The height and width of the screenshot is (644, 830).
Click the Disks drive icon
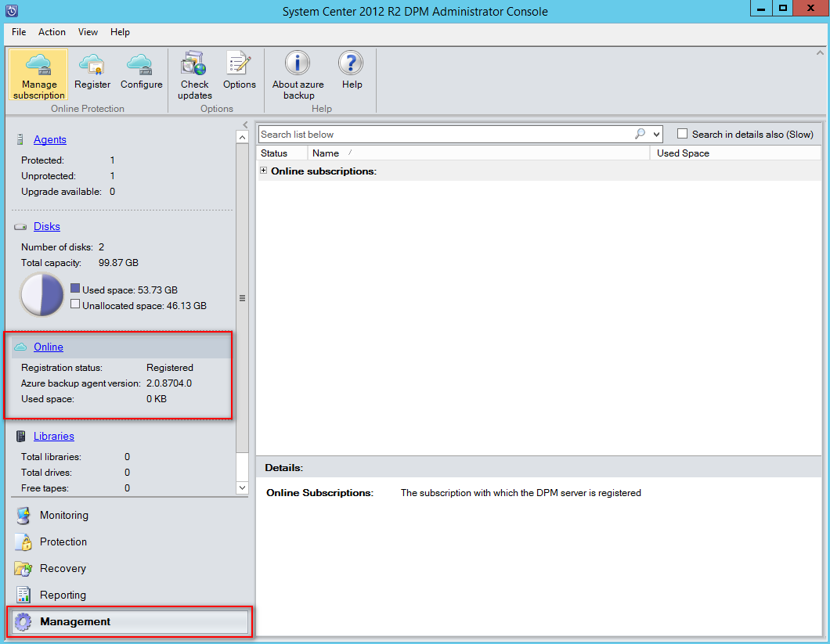20,227
